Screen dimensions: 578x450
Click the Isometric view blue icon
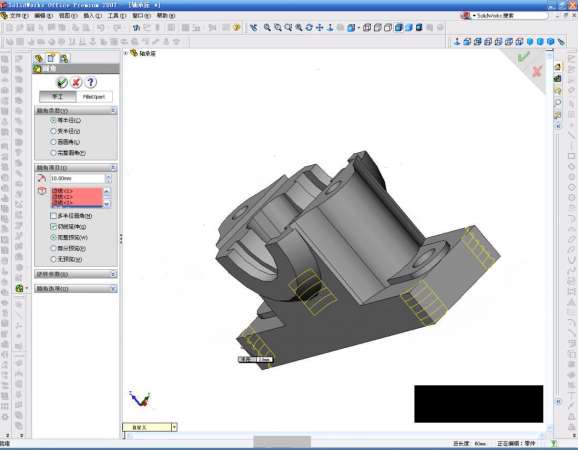coord(530,42)
